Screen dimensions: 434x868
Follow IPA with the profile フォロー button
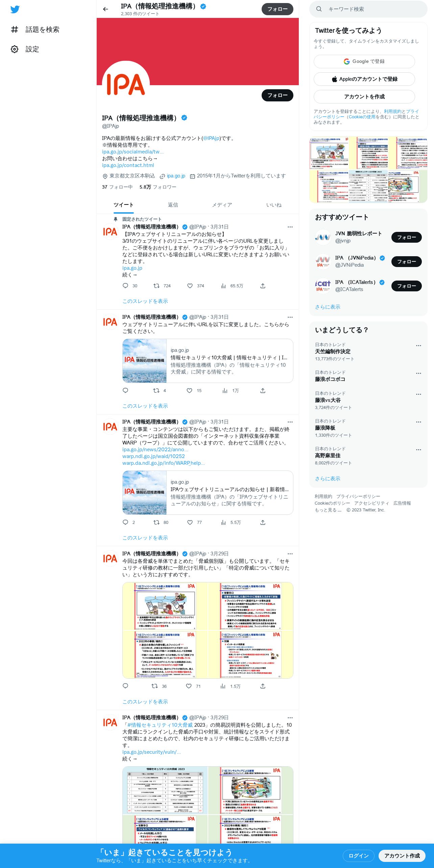278,95
